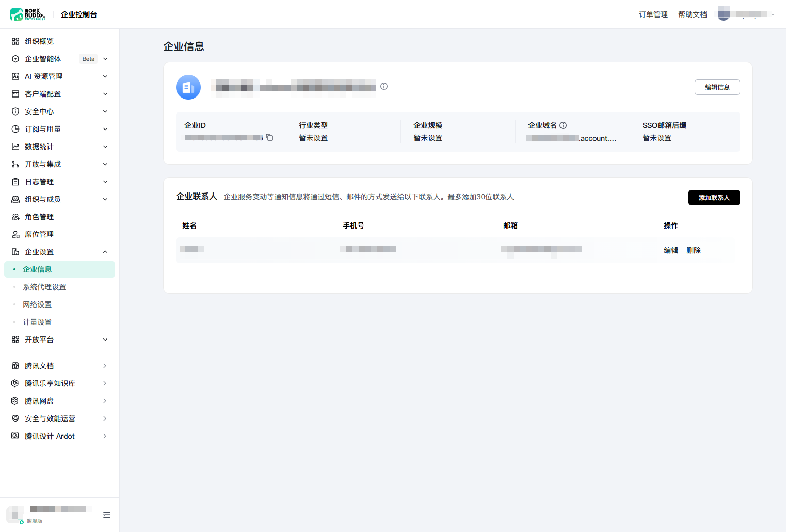Click the 添加联系人 button
This screenshot has width=786, height=532.
714,198
